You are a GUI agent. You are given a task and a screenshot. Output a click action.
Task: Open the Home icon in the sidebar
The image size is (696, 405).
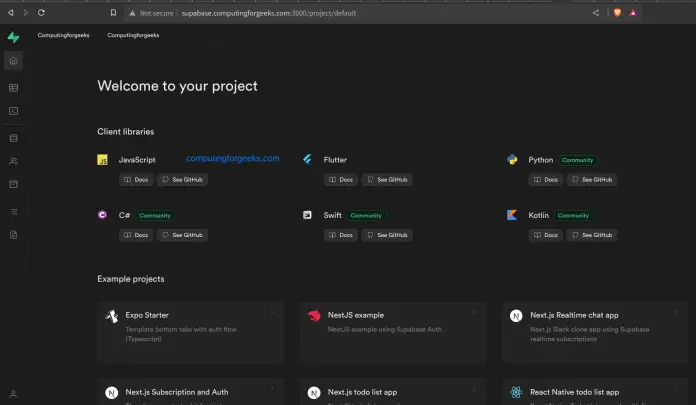13,61
